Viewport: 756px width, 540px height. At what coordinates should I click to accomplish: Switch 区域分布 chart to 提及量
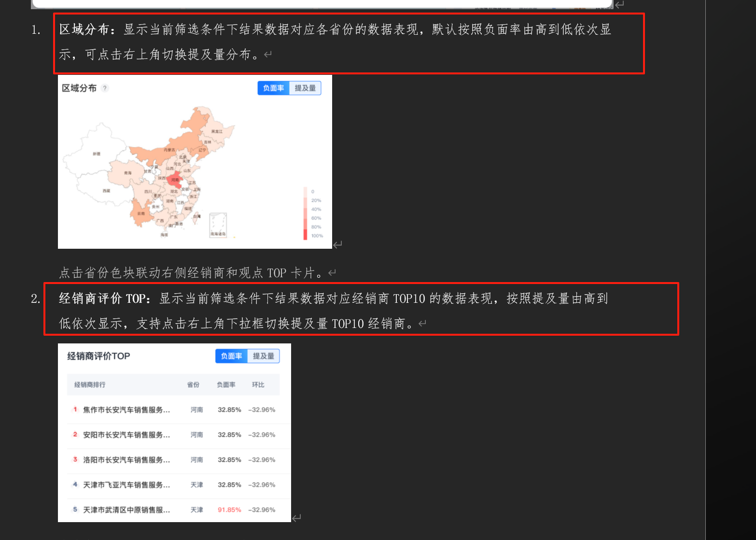pyautogui.click(x=305, y=88)
